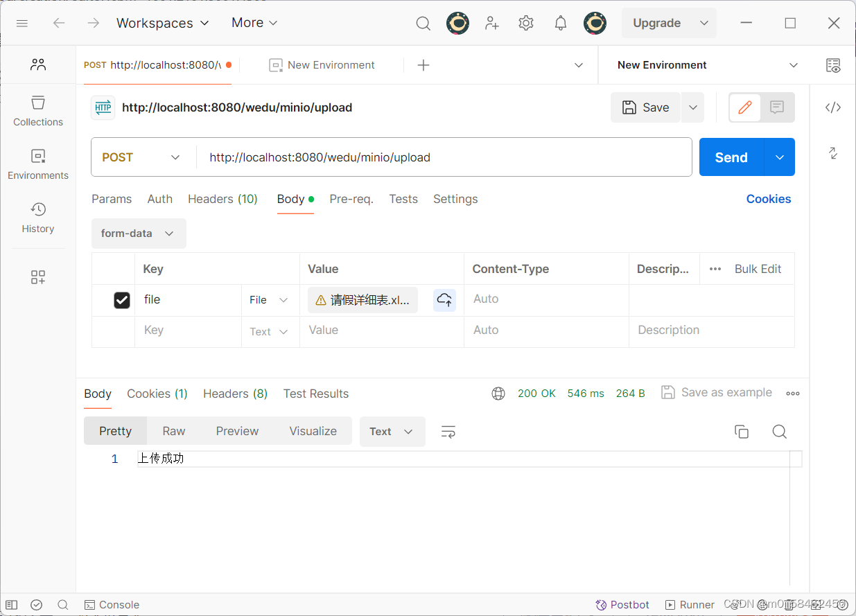Image resolution: width=856 pixels, height=616 pixels.
Task: Open the notifications bell
Action: click(560, 23)
